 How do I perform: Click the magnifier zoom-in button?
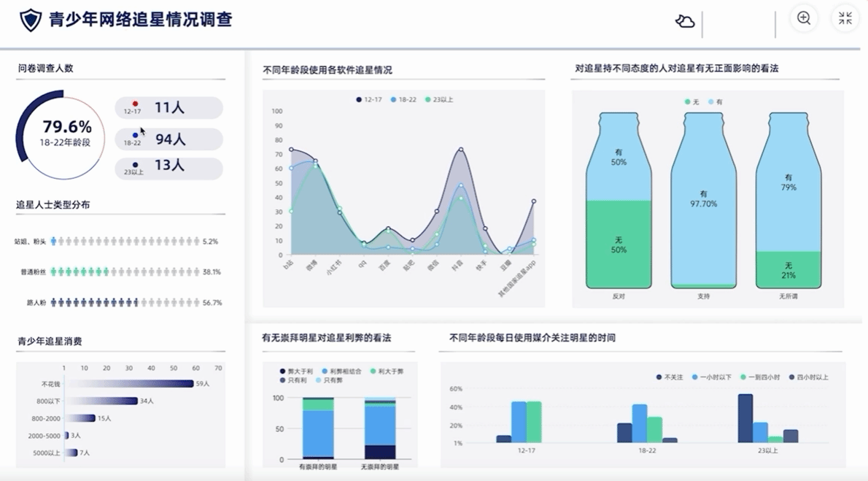click(804, 19)
